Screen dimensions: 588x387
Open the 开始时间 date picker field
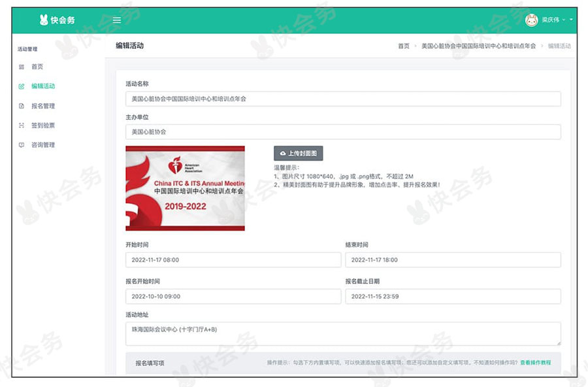pos(233,260)
